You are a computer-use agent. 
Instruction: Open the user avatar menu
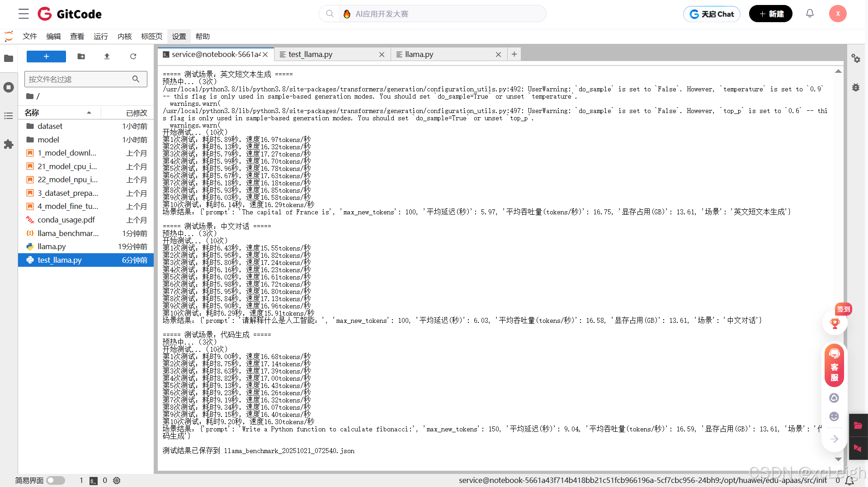(837, 14)
